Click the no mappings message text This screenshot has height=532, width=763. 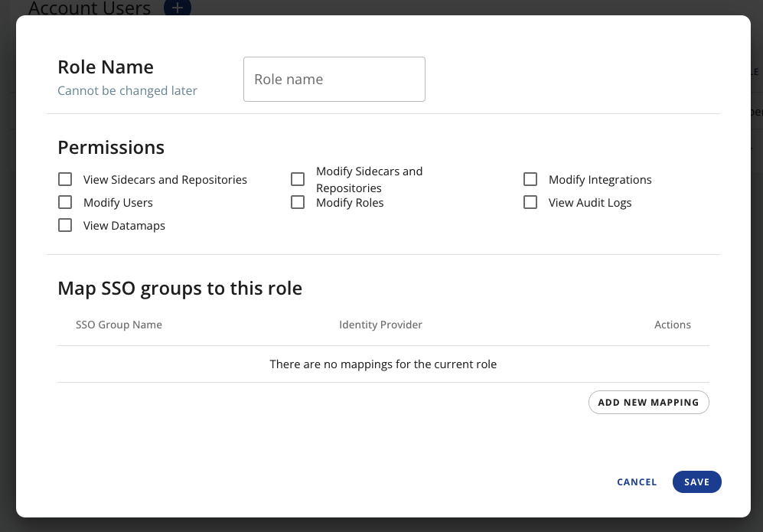click(383, 364)
